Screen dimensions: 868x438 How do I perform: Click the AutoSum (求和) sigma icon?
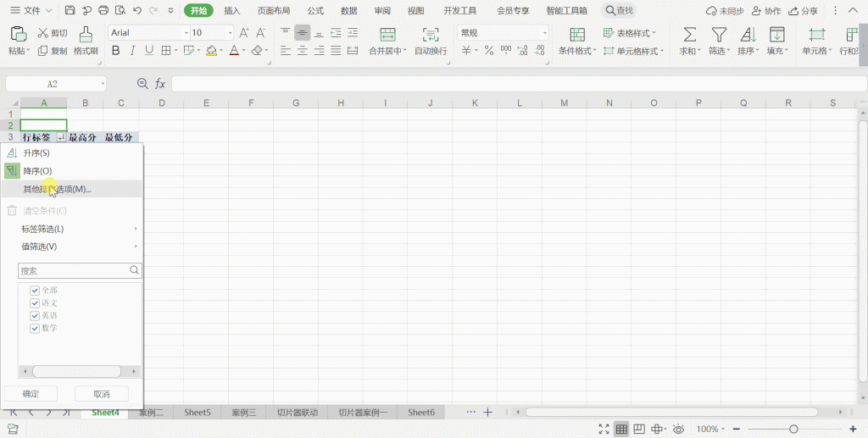(690, 34)
